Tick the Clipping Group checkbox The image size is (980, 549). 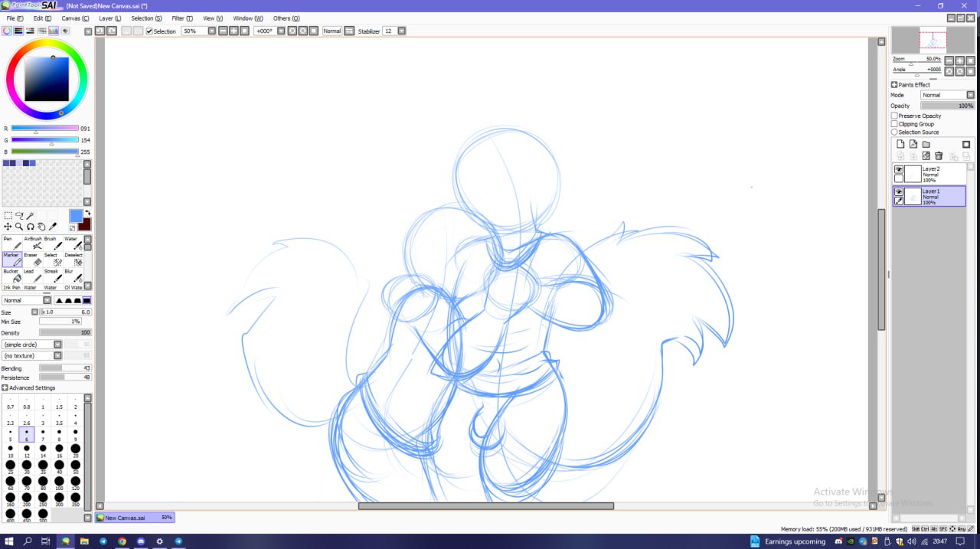coord(894,124)
